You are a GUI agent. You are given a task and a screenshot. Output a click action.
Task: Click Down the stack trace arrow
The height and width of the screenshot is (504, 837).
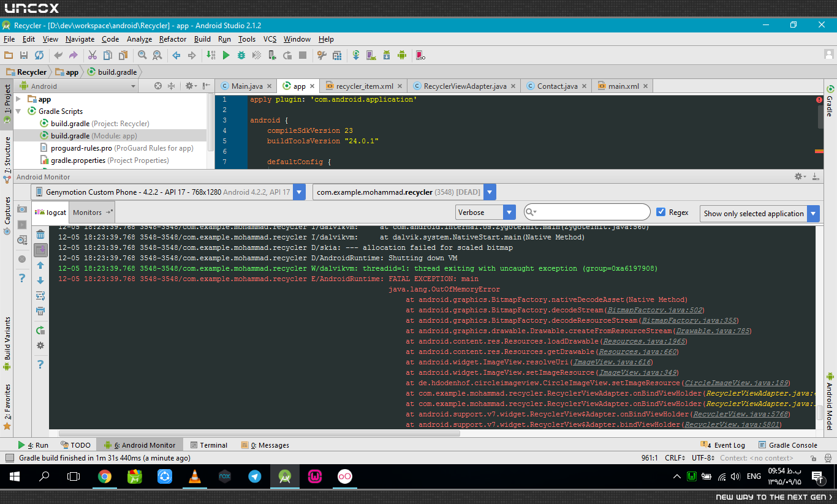point(40,280)
